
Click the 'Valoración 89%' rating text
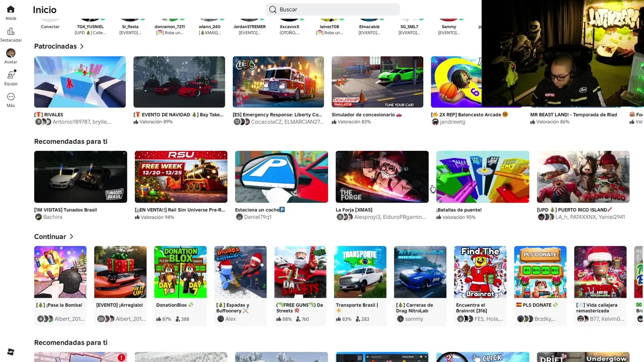pos(156,122)
